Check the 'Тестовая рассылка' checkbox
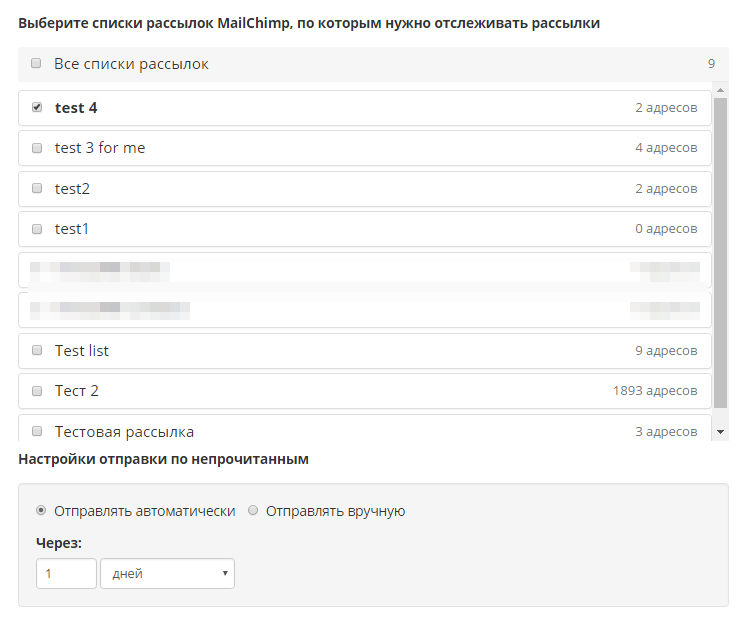Viewport: 746px width, 622px height. (x=37, y=431)
